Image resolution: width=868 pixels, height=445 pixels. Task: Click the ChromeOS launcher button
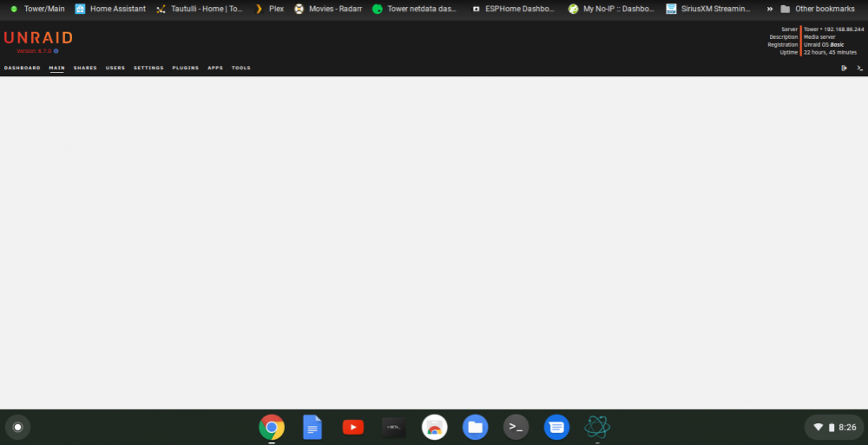17,428
